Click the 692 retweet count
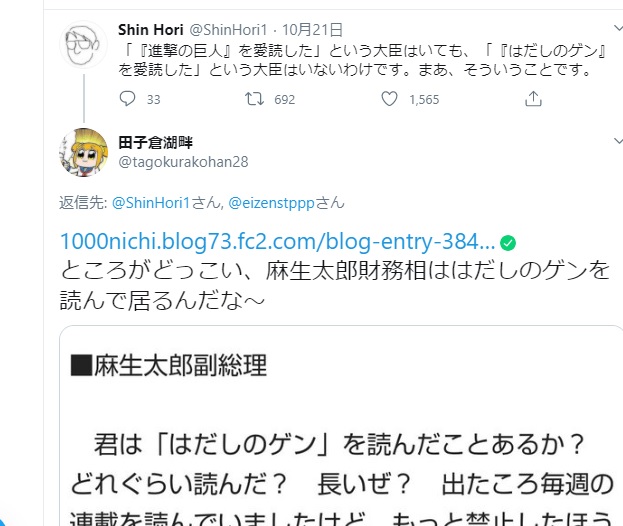Screen dimensions: 623x526 coord(284,99)
